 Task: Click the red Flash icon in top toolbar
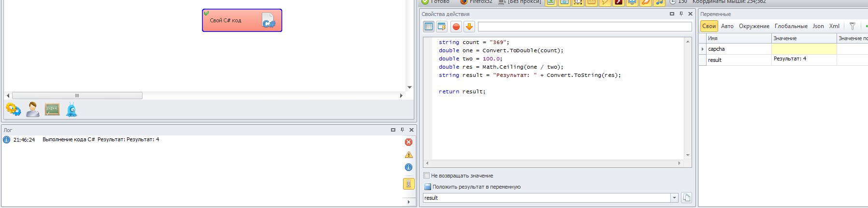tap(619, 2)
